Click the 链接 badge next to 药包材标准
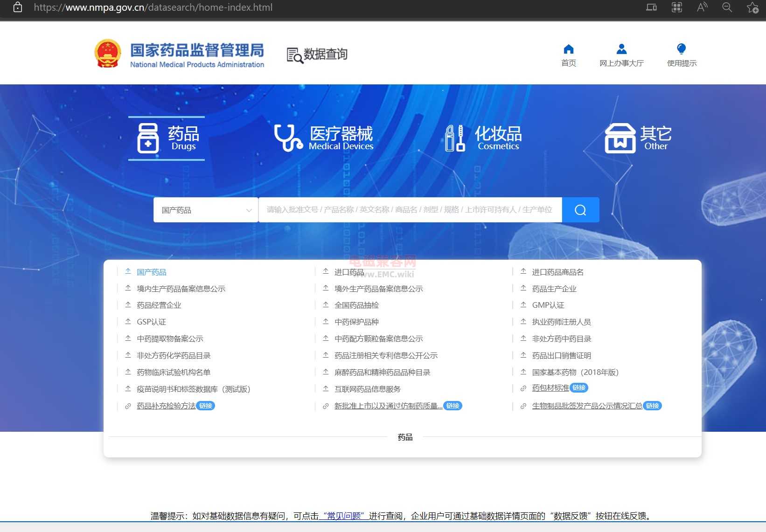This screenshot has height=532, width=766. pos(579,387)
